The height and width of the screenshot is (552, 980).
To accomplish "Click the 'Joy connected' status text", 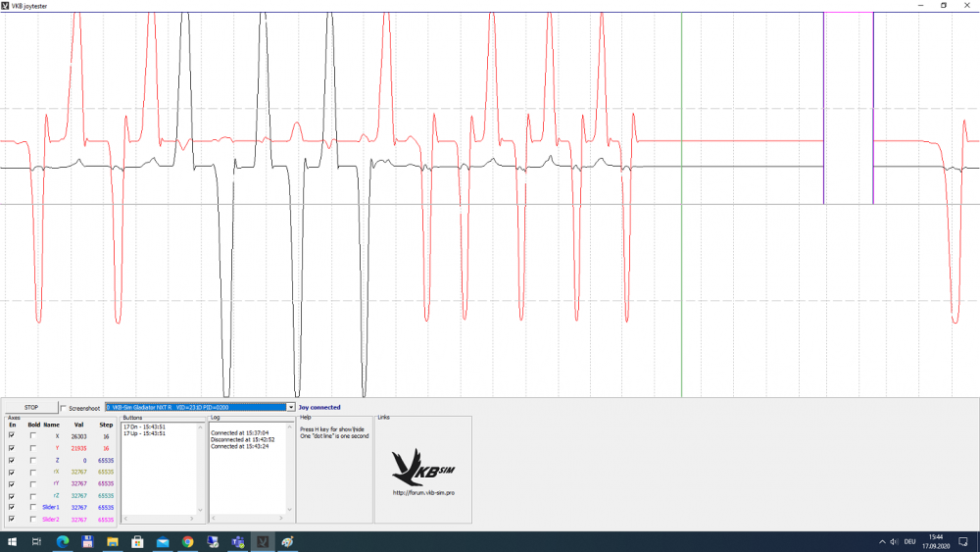I will 319,407.
